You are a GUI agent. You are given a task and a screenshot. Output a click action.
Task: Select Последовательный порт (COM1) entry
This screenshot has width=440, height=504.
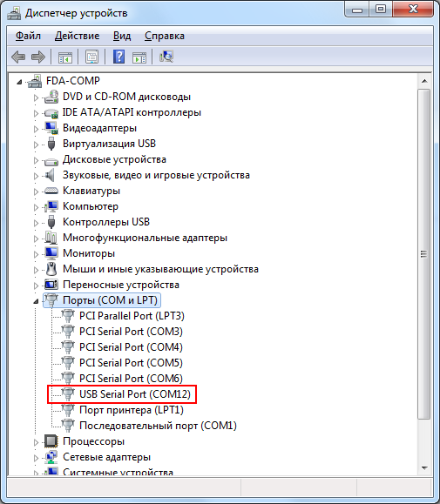[x=158, y=426]
